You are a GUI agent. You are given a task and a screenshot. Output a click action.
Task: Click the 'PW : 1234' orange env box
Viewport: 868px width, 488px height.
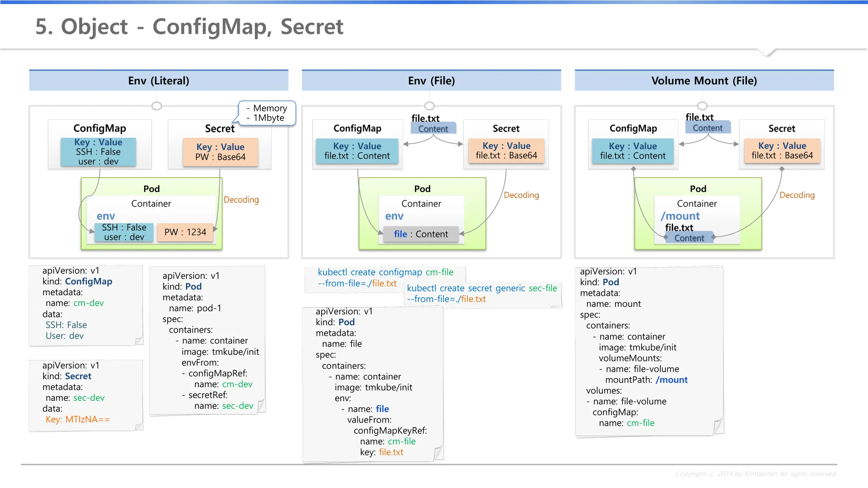click(185, 232)
